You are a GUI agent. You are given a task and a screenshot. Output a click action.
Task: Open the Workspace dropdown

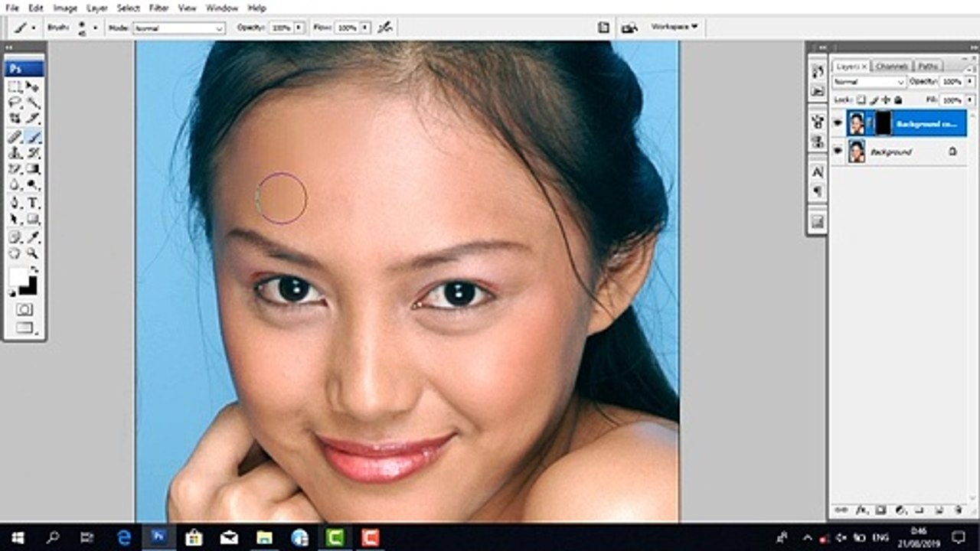[x=675, y=27]
